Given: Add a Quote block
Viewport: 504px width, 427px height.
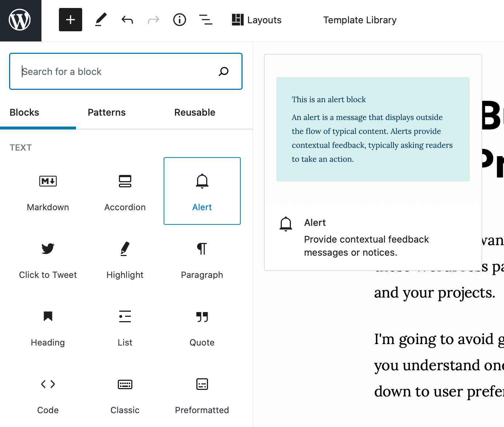Looking at the screenshot, I should (202, 326).
